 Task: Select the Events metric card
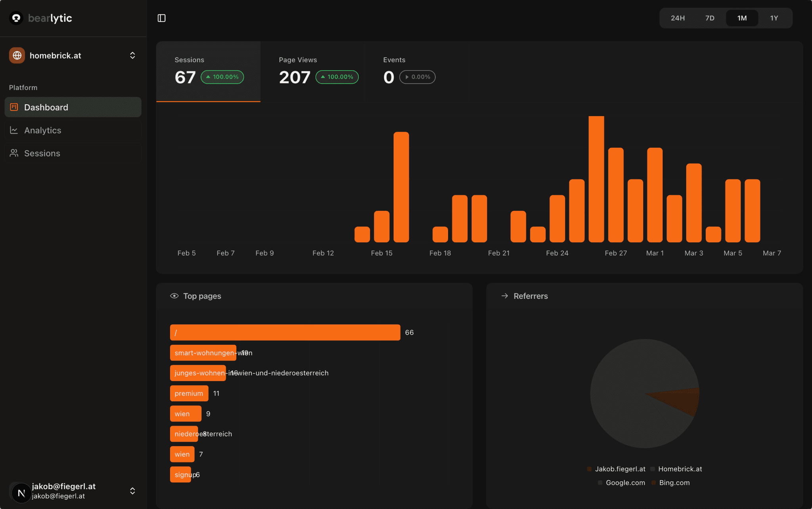click(x=417, y=71)
